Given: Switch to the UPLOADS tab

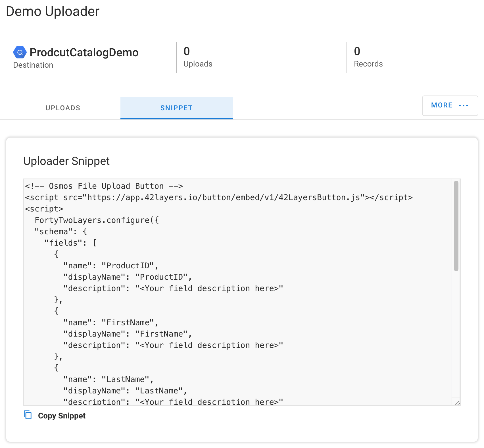Looking at the screenshot, I should click(x=62, y=108).
